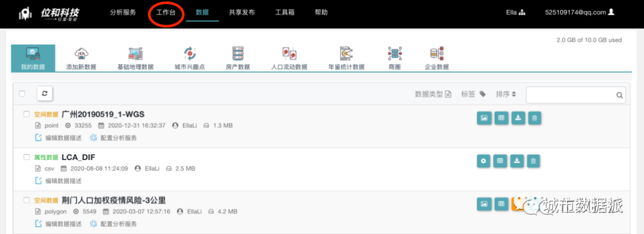This screenshot has width=644, height=234.
Task: Click the 2020-12-31 16:32:37 timestamp
Action: pos(137,125)
